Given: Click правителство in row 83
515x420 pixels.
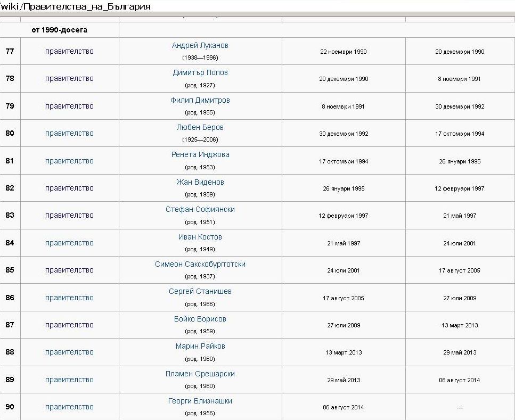Looking at the screenshot, I should point(69,216).
